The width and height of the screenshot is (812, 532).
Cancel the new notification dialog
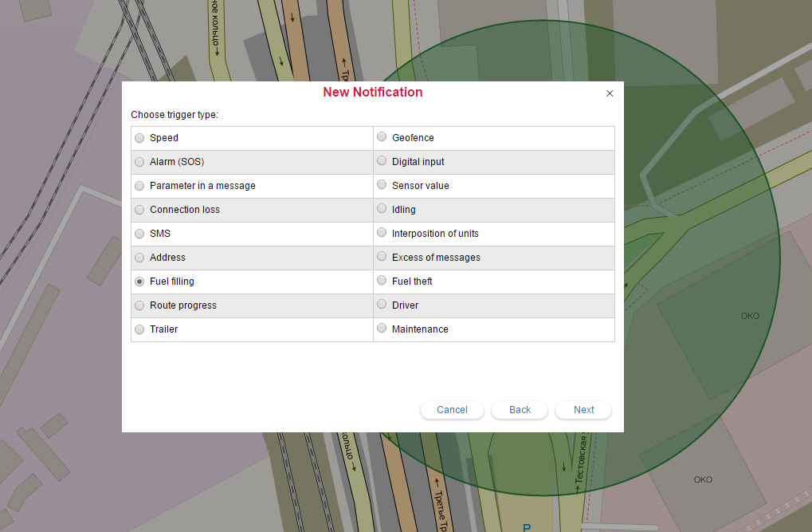pos(452,410)
